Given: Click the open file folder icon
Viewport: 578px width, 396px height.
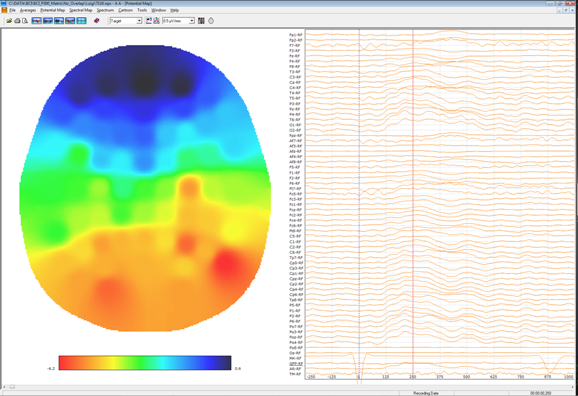Looking at the screenshot, I should [x=9, y=21].
